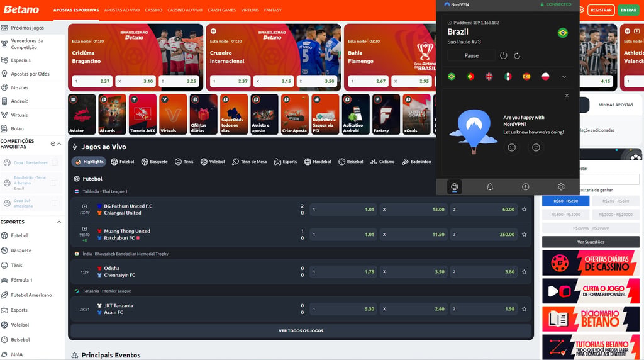Select Spain flag in NordVPN
The width and height of the screenshot is (644, 360).
tap(526, 76)
